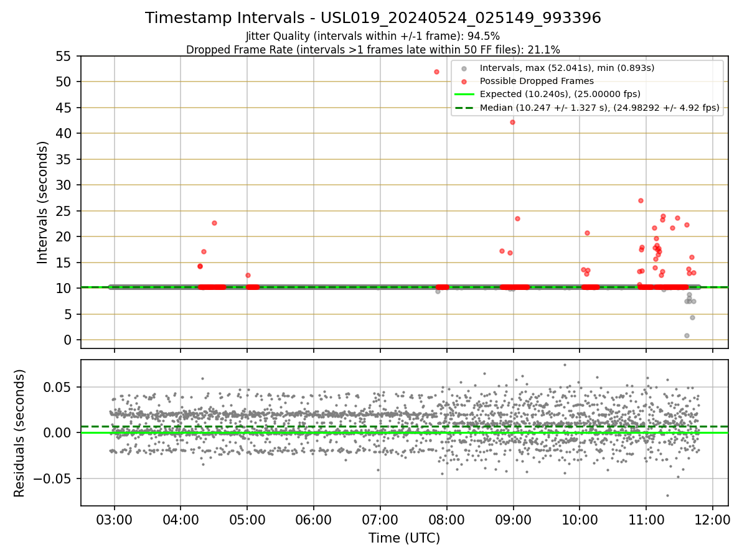
Task: Click the chart title 'Timestamp Intervals - USL019_20240524_025149_993396'
Action: click(x=373, y=18)
